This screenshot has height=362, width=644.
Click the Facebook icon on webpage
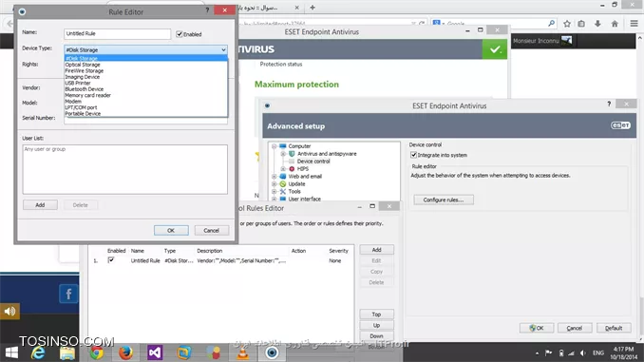[68, 294]
